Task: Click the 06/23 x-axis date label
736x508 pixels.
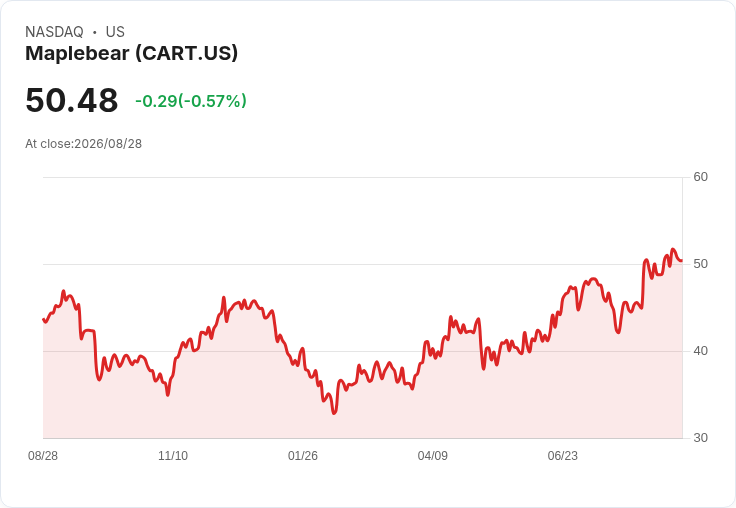Action: pyautogui.click(x=562, y=455)
